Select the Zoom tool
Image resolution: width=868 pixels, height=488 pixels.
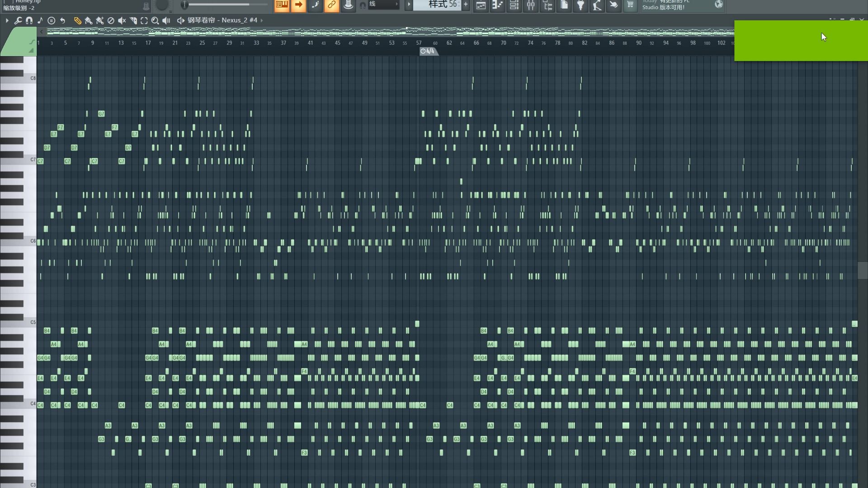[155, 20]
